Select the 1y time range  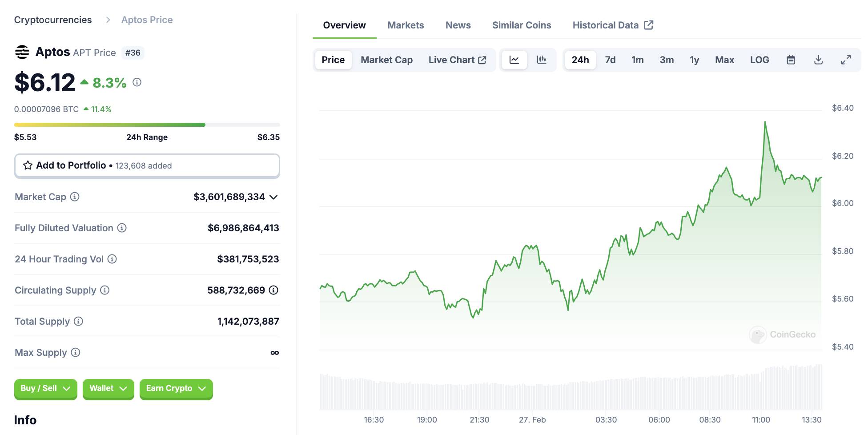tap(695, 60)
